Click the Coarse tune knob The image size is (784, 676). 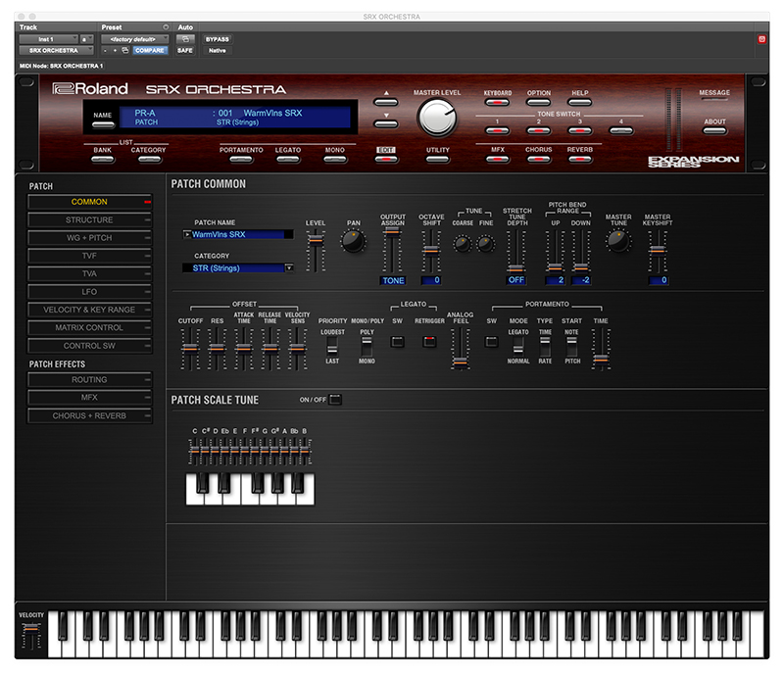[462, 244]
